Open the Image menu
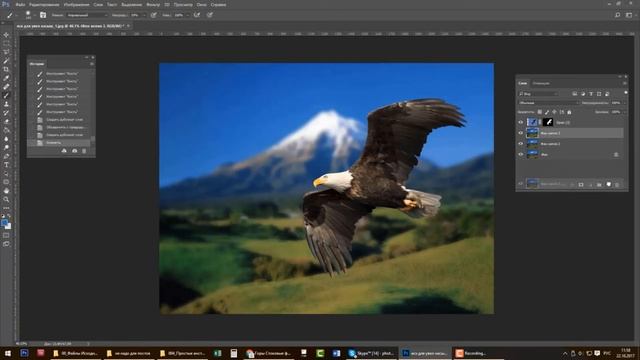Viewport: 640px width, 360px height. [76, 5]
